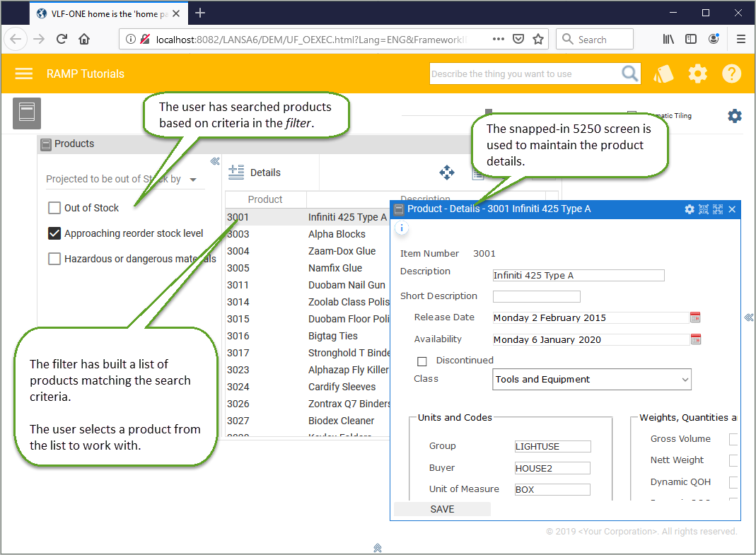Check the Out of Stock checkbox
Image resolution: width=756 pixels, height=555 pixels.
(x=54, y=208)
